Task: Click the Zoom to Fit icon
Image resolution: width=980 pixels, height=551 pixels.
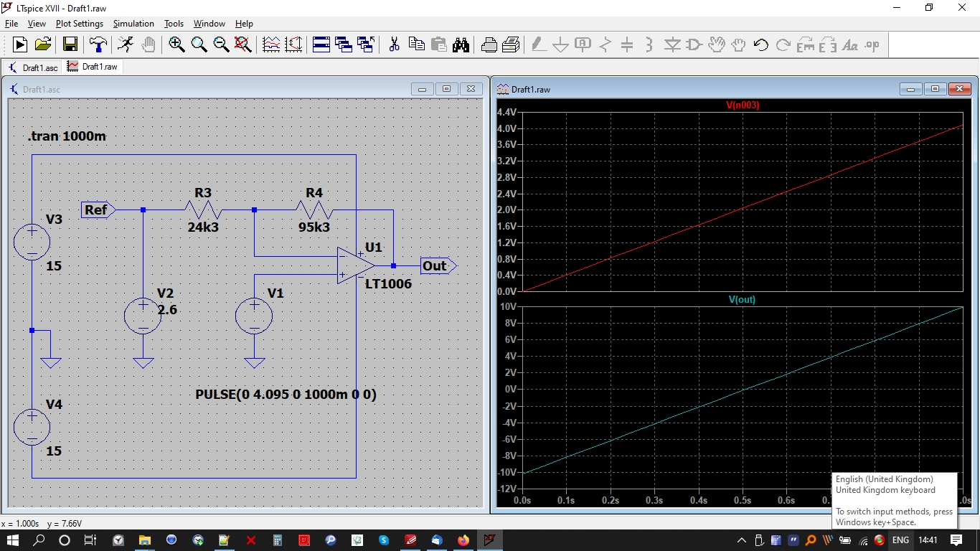Action: (x=243, y=44)
